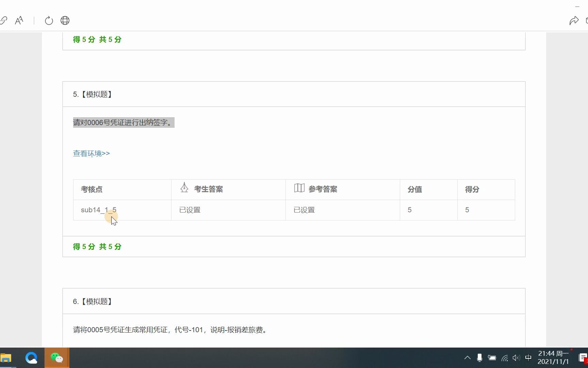588x368 pixels.
Task: Open File Explorer from the taskbar
Action: 6,358
